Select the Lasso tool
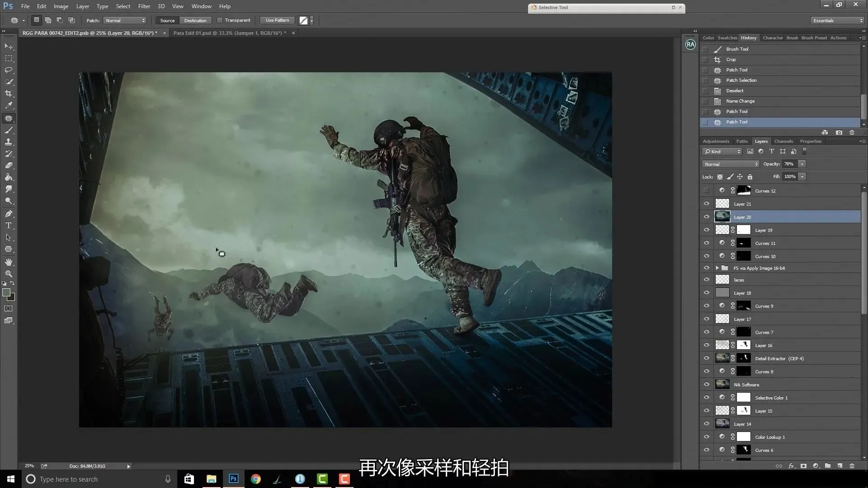Screen dimensions: 868x488 click(9, 70)
